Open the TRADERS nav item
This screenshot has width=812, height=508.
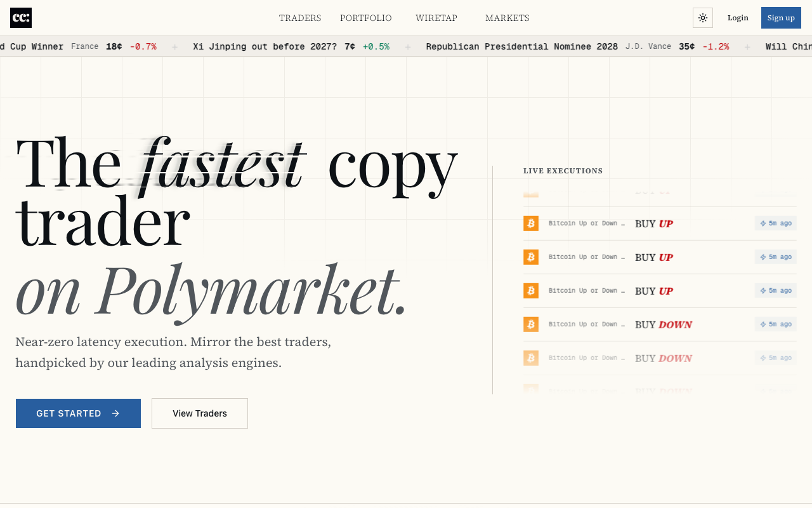(300, 18)
